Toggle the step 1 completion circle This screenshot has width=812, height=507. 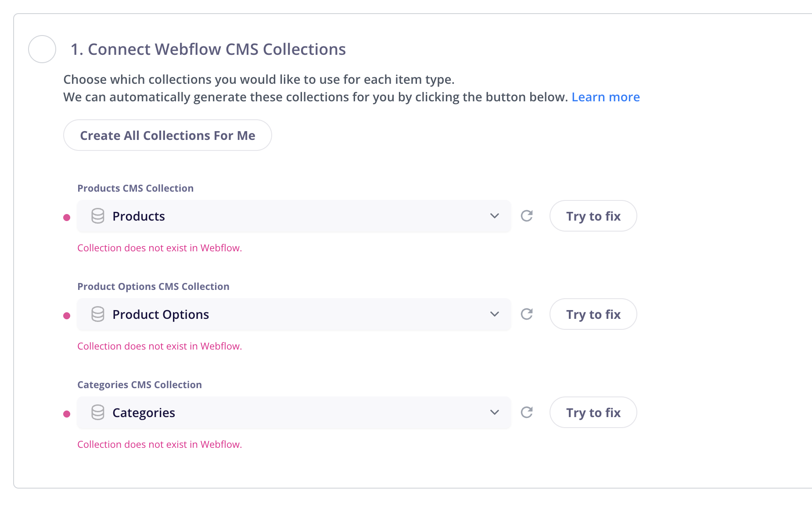coord(42,49)
